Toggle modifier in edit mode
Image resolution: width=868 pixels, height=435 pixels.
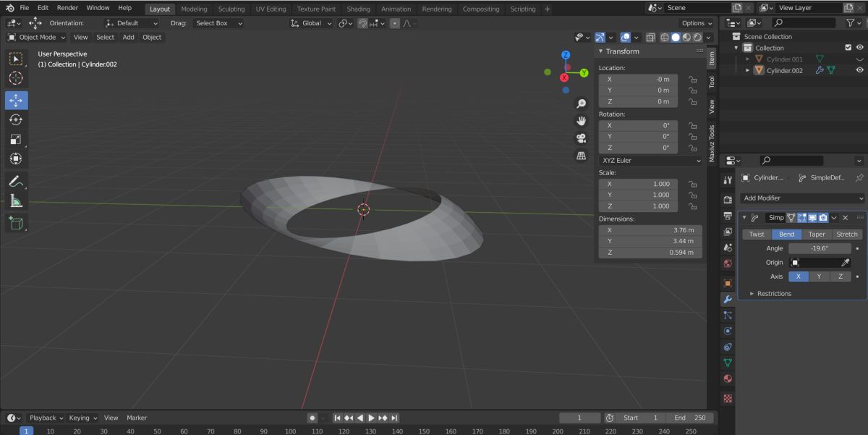point(801,217)
